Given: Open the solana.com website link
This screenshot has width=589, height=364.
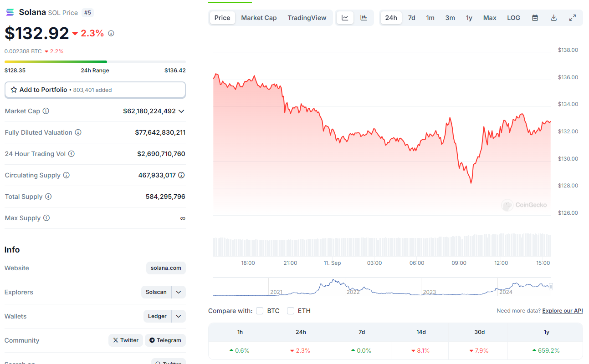Looking at the screenshot, I should pyautogui.click(x=166, y=268).
